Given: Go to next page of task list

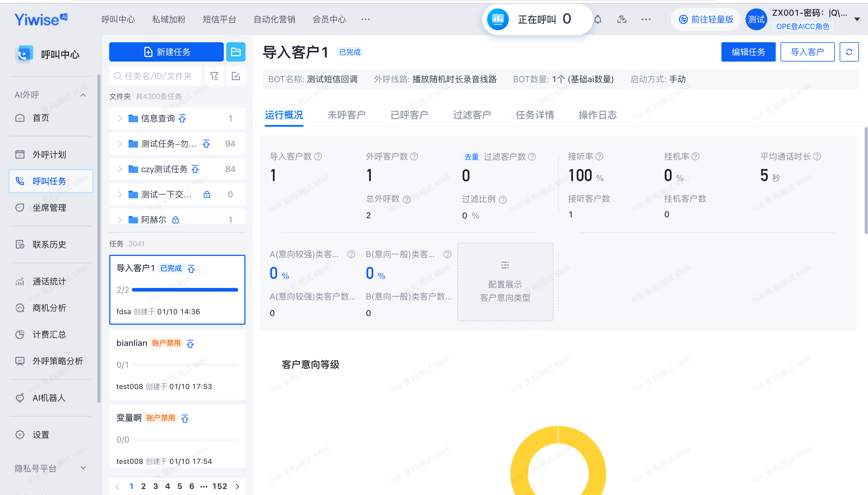Looking at the screenshot, I should pos(237,486).
